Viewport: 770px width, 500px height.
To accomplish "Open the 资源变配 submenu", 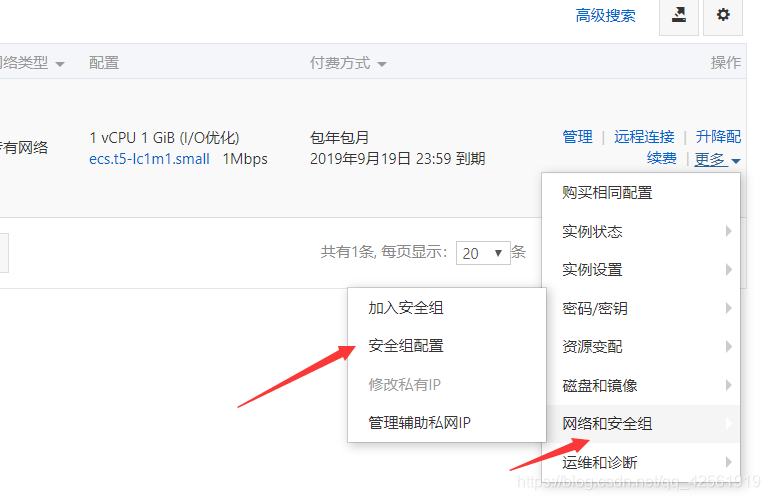I will coord(641,347).
